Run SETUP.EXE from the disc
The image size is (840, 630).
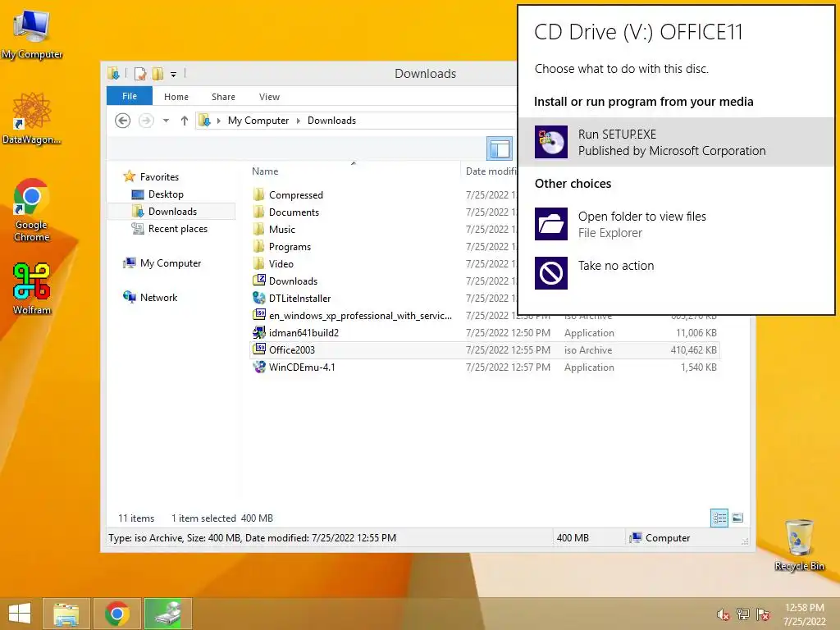(x=676, y=142)
